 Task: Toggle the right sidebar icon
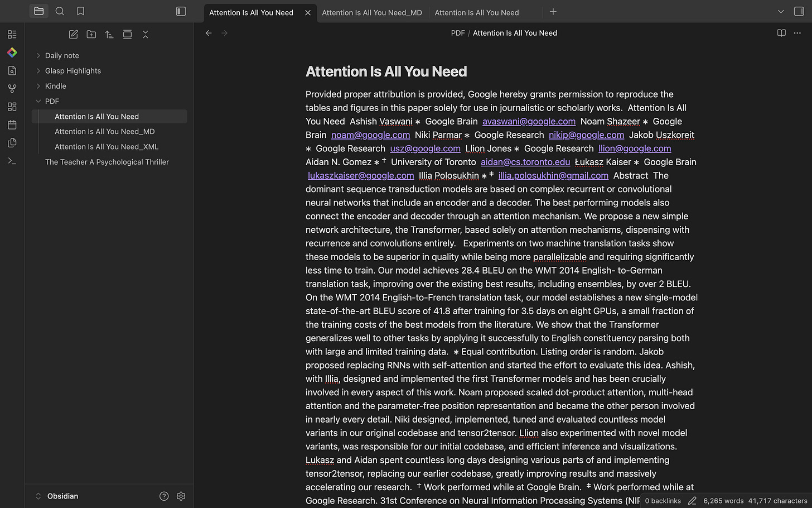[799, 11]
